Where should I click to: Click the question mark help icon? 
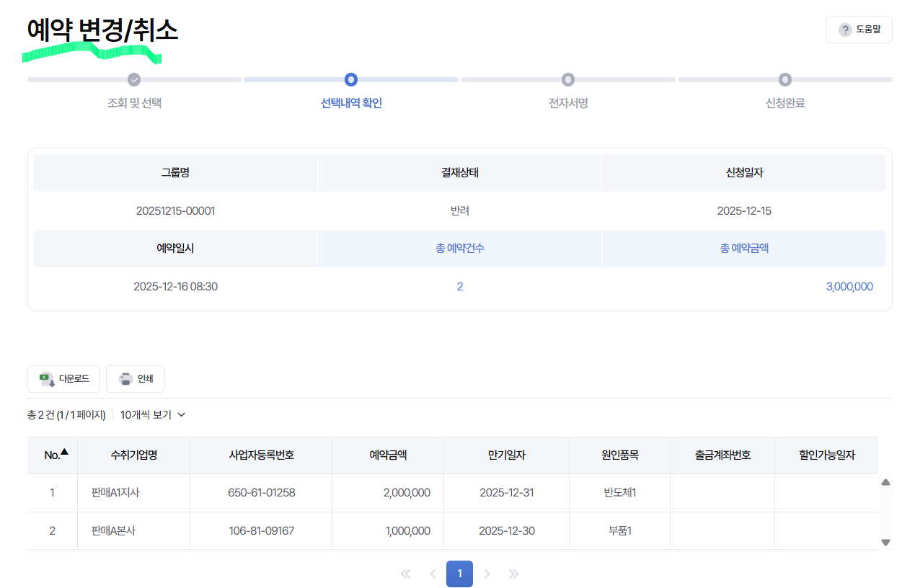click(x=845, y=30)
